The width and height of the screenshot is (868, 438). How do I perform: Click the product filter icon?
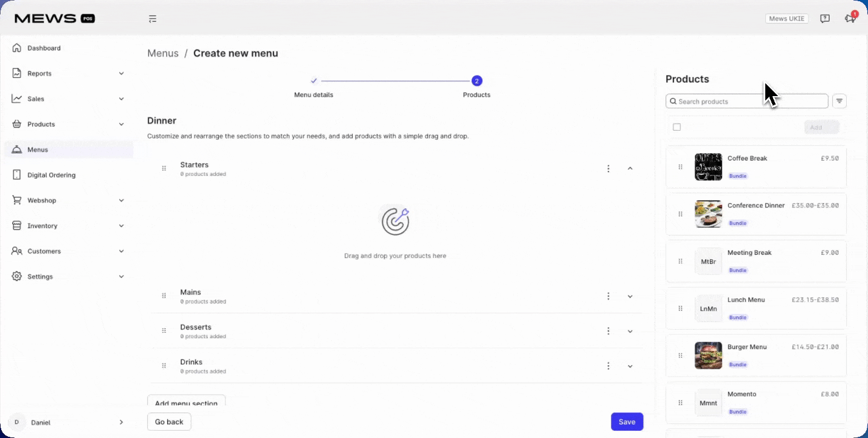pos(839,101)
